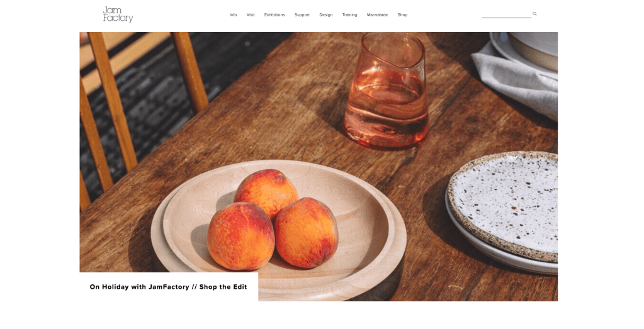Expand the Support navigation item
This screenshot has width=644, height=329.
(302, 14)
